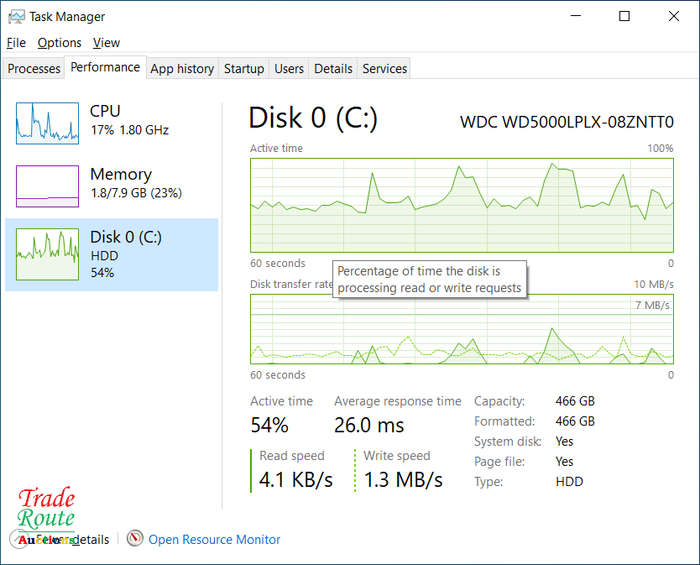This screenshot has width=700, height=565.
Task: Open the View menu
Action: (106, 43)
